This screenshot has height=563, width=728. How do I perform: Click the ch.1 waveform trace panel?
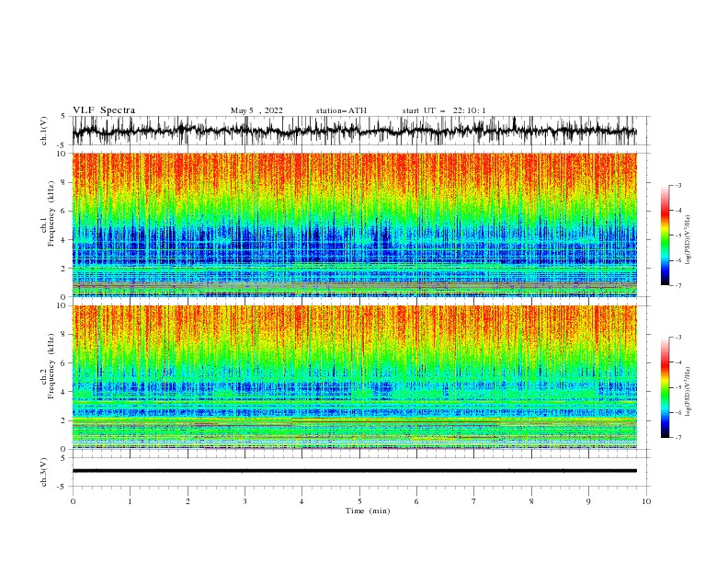pyautogui.click(x=360, y=131)
